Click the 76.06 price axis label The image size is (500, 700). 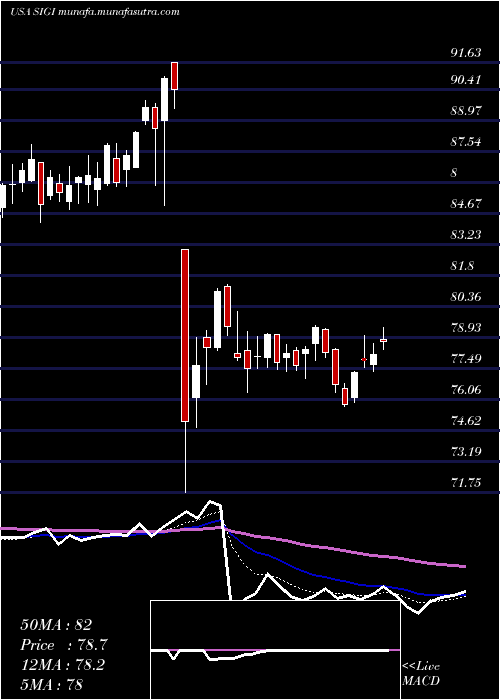tap(466, 390)
